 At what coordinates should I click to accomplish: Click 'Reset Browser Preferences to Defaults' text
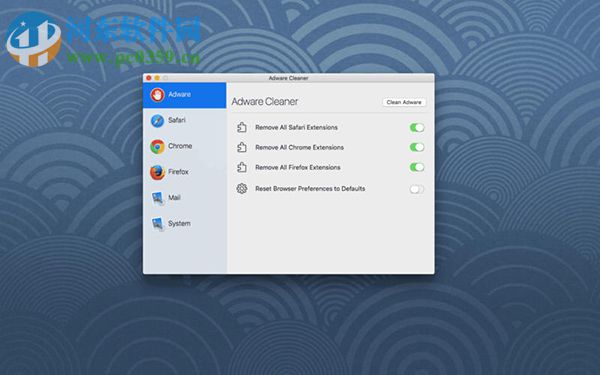(310, 189)
